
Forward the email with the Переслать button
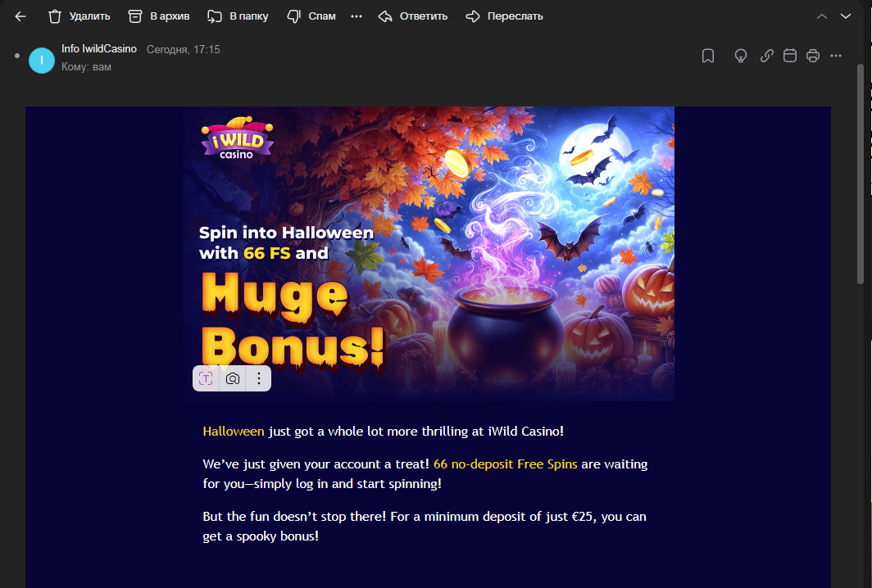tap(504, 16)
